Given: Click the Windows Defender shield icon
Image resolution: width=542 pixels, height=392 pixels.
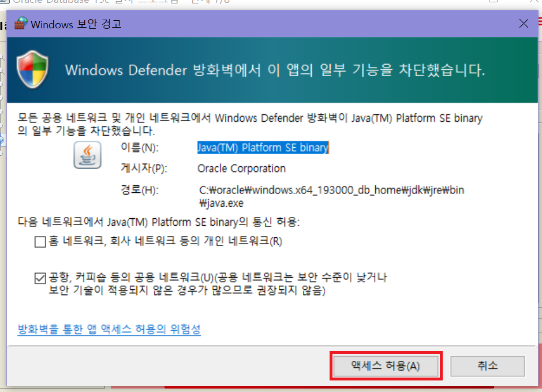Looking at the screenshot, I should point(32,69).
